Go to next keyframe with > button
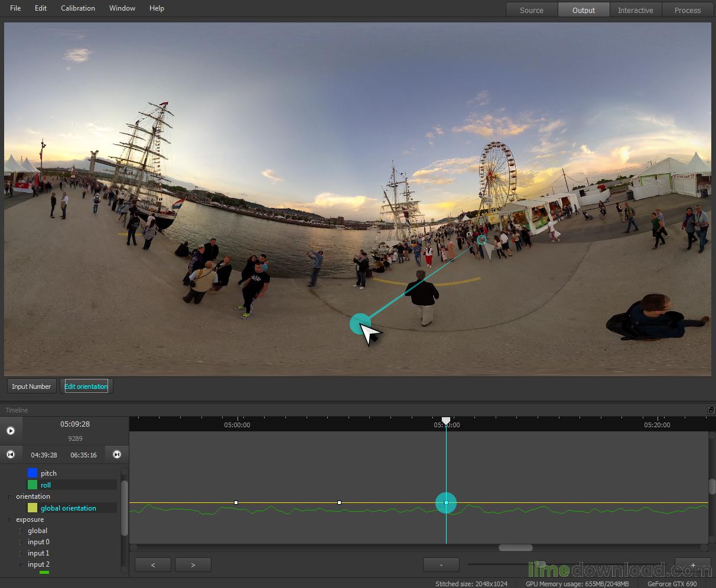This screenshot has width=716, height=588. (x=193, y=565)
